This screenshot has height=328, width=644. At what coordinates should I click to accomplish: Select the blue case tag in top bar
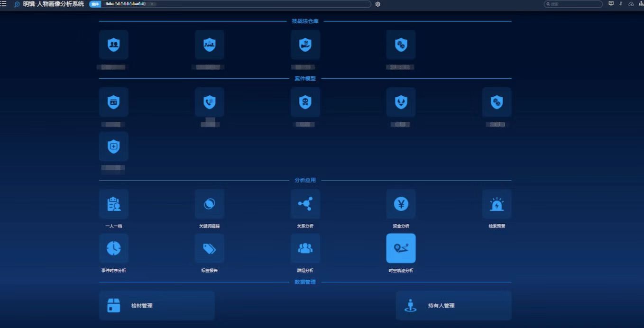tap(94, 4)
